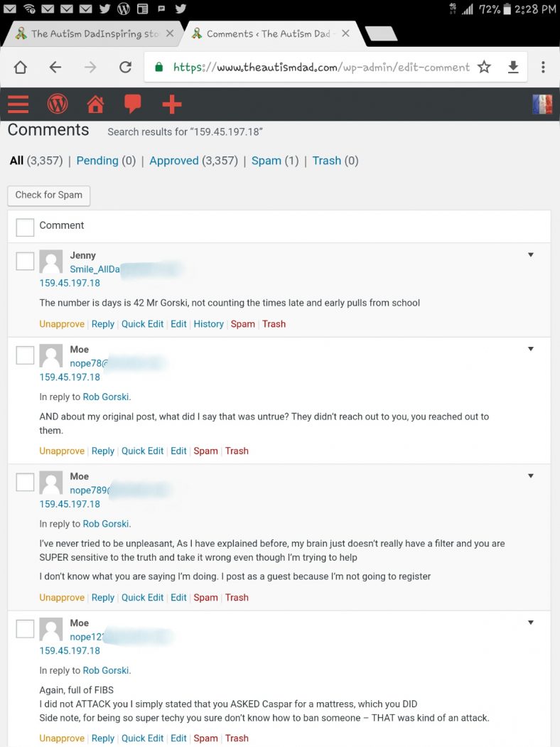Open the WordPress hamburger menu

tap(18, 104)
